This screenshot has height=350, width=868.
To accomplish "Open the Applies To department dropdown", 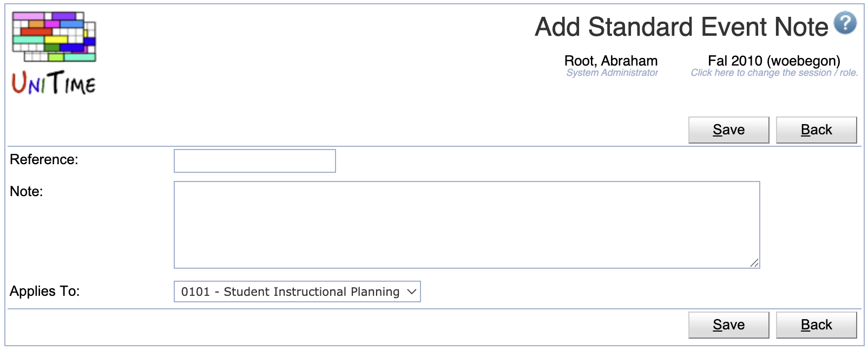I will [x=297, y=291].
